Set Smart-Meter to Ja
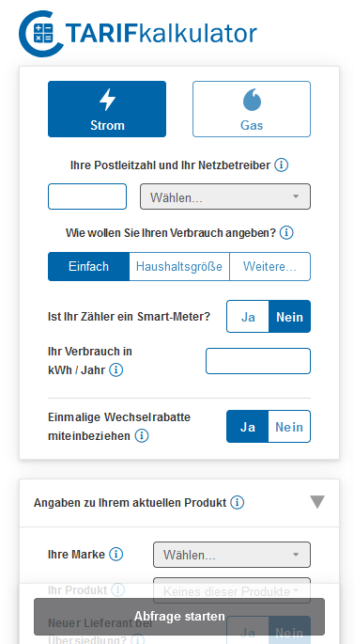 248,316
